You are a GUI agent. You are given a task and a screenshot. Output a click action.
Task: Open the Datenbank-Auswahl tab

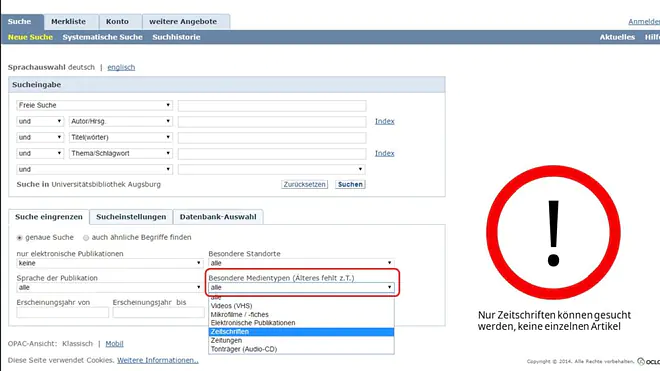point(218,217)
